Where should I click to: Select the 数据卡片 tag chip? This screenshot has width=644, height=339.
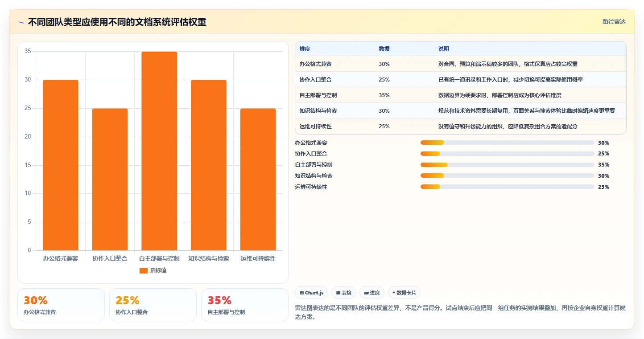point(404,293)
